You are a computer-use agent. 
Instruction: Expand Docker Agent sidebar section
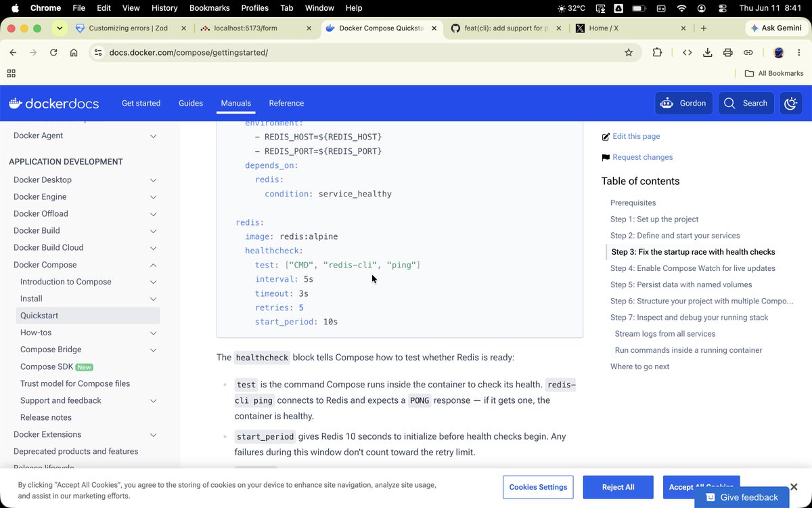pos(153,136)
